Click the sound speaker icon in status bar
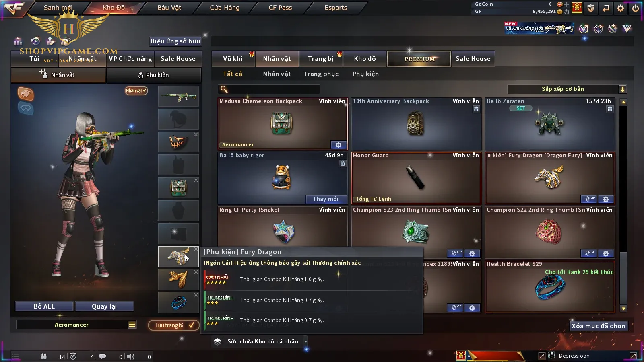 [130, 356]
